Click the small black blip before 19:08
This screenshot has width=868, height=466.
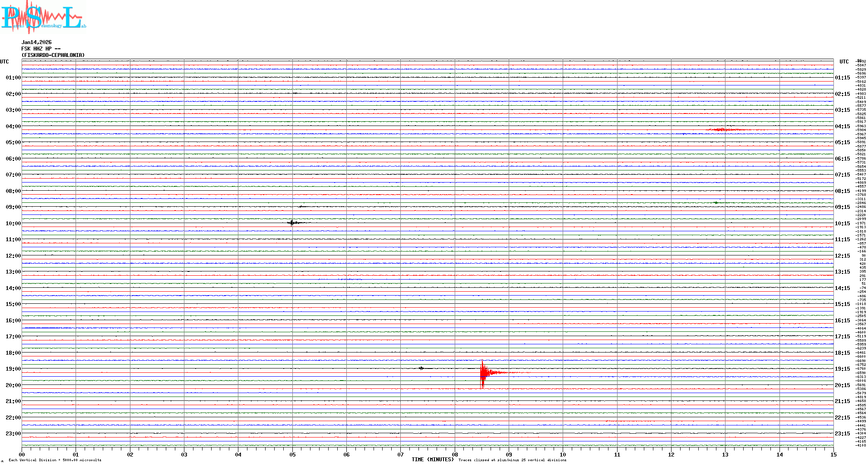421,368
